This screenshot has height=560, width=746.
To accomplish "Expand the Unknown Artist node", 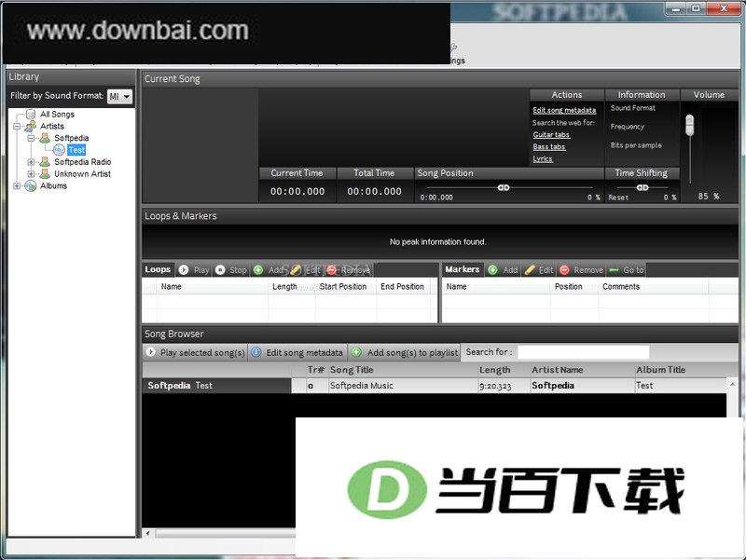I will (31, 174).
